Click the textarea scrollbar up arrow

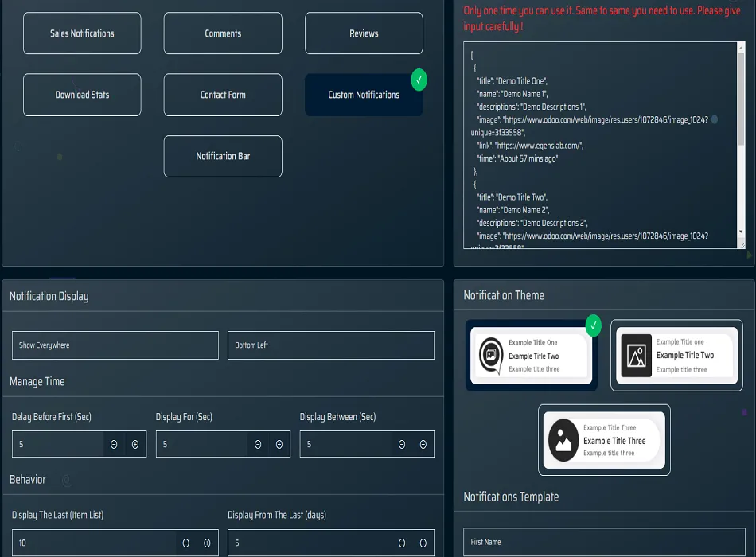741,48
